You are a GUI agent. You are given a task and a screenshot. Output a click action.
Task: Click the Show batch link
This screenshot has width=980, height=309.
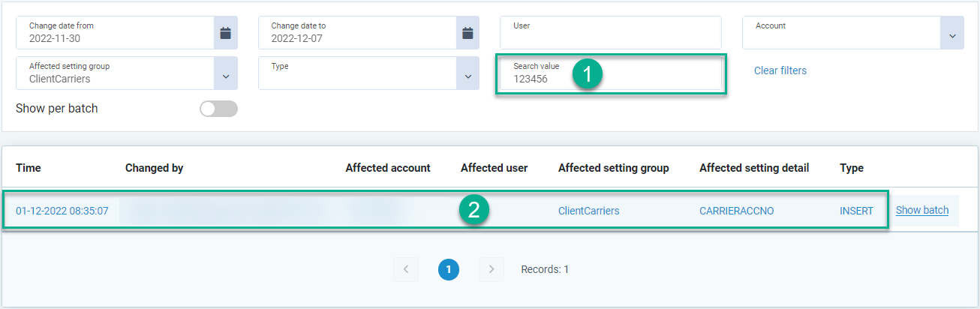pos(921,211)
